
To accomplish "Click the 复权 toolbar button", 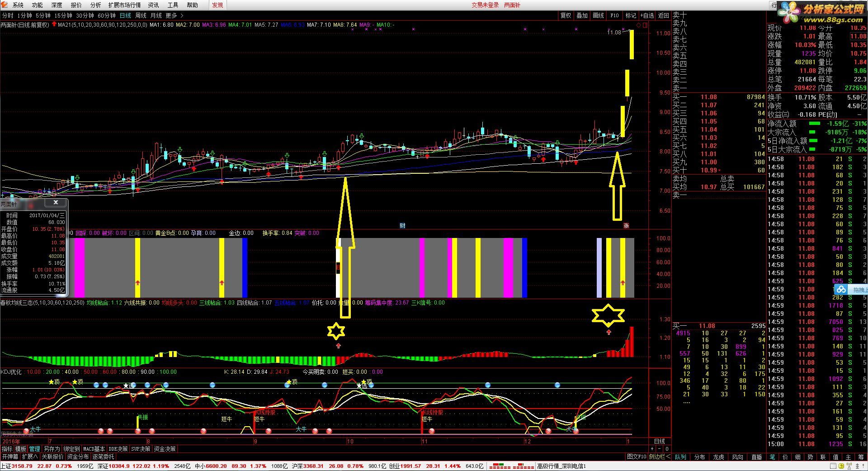I will [x=566, y=15].
